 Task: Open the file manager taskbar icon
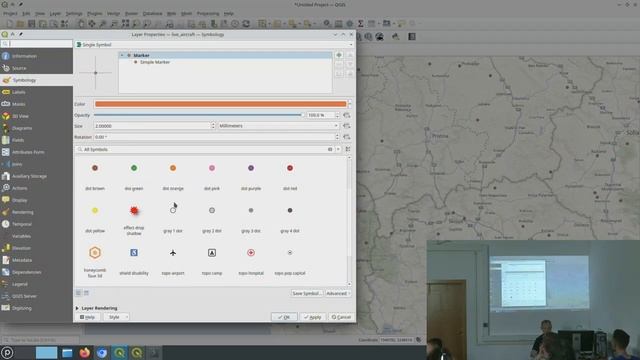[67, 353]
